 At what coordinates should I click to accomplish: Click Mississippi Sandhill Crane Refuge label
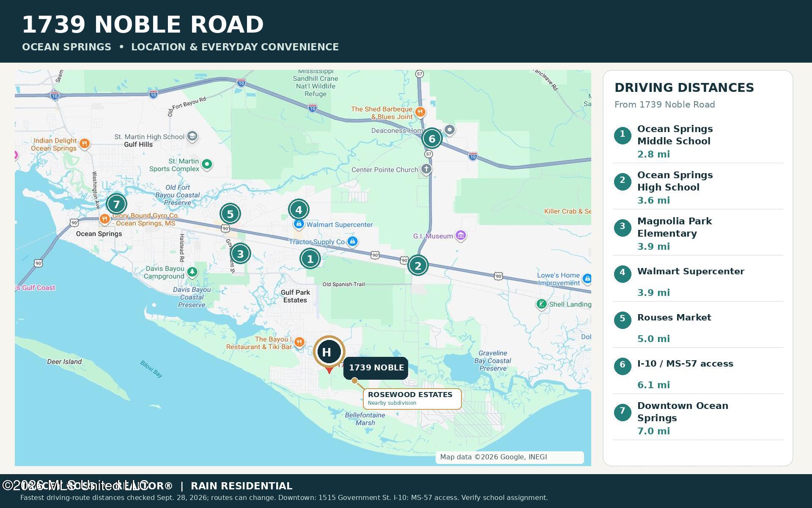tap(315, 83)
